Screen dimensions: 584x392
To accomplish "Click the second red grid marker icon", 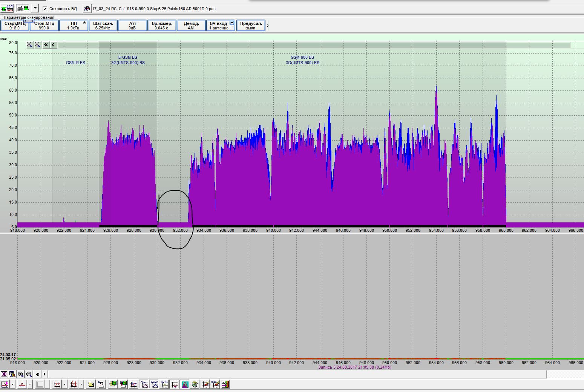I will pos(74,384).
